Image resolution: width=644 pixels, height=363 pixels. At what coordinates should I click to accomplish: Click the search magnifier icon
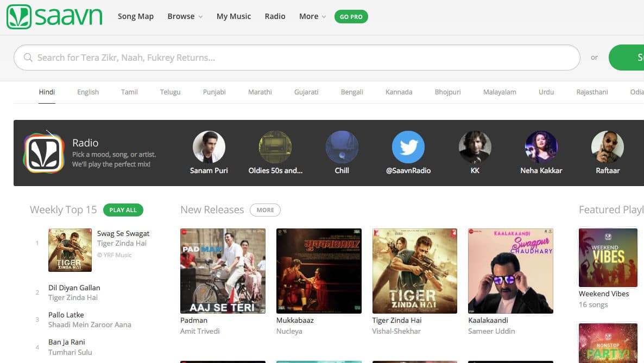(x=28, y=58)
